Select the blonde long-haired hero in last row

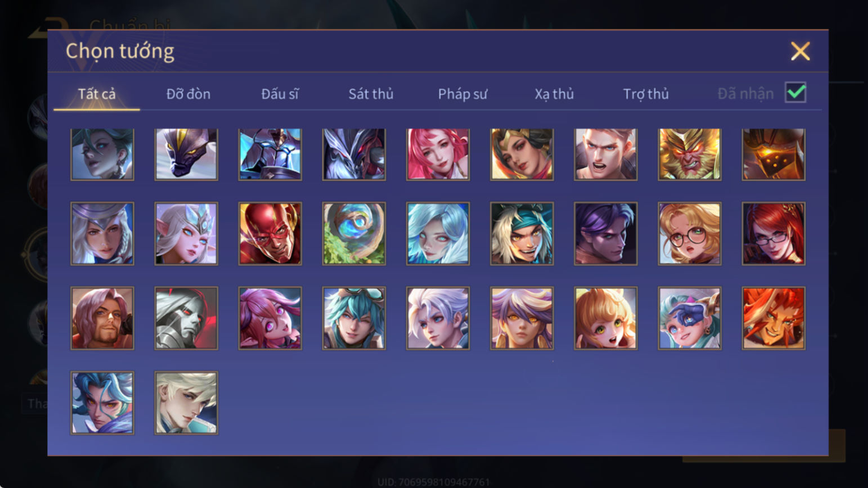[186, 403]
